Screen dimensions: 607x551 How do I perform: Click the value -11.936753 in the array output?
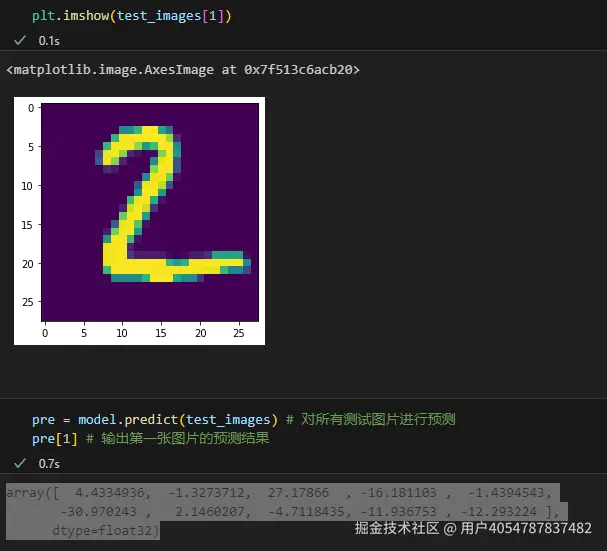[398, 512]
